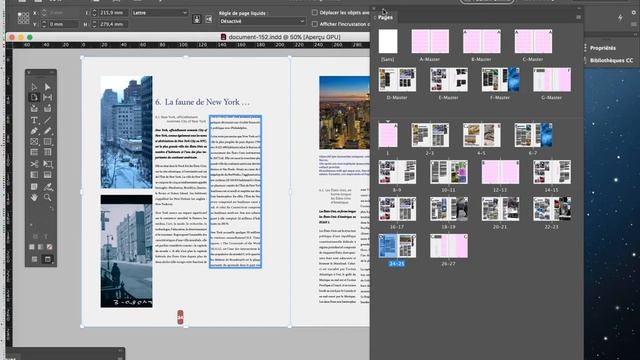
Task: Select the Gradient Feather tool
Action: (x=47, y=175)
